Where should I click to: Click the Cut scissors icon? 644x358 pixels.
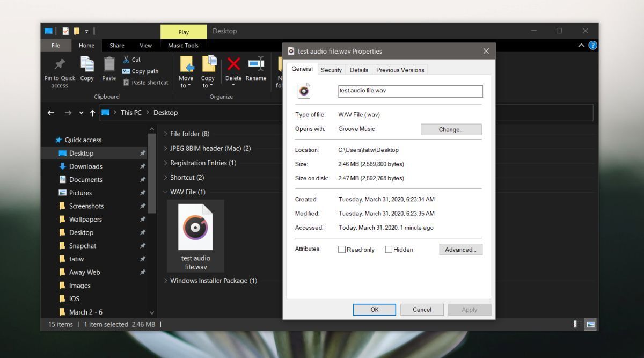126,59
